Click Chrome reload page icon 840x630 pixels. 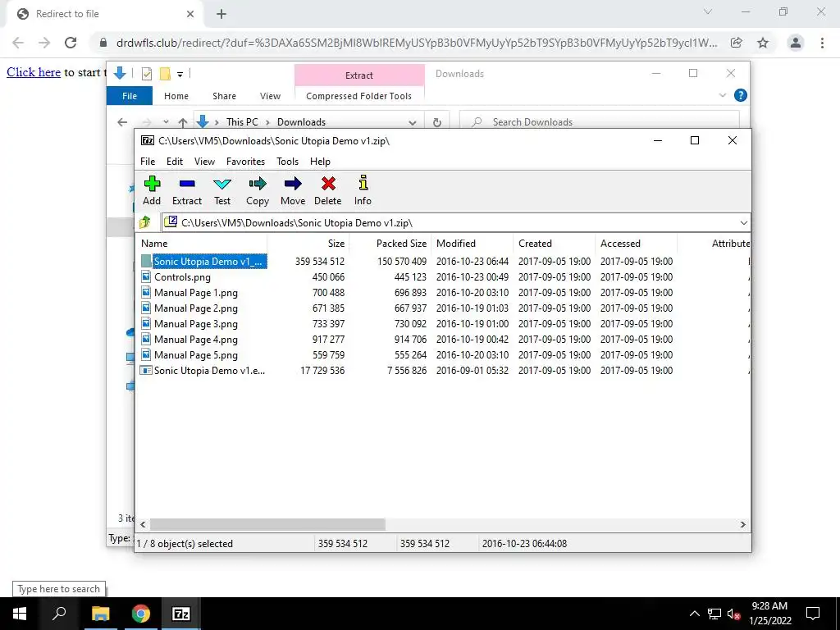point(71,43)
